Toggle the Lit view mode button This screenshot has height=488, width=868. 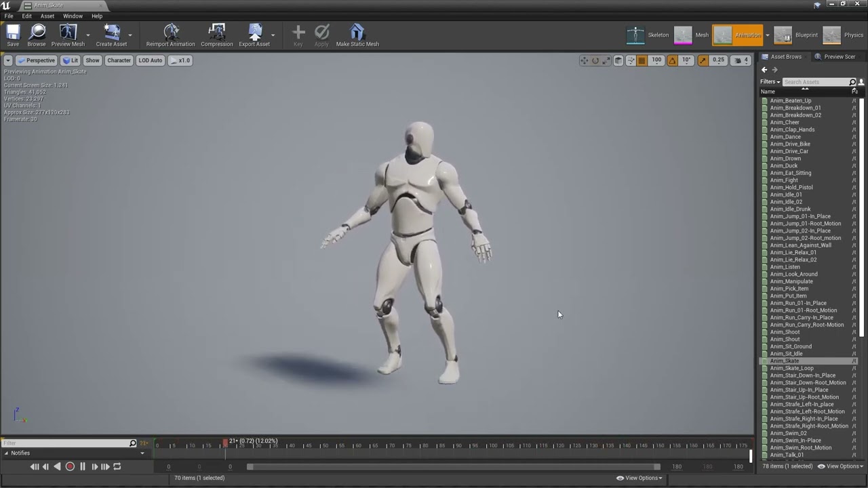coord(71,60)
